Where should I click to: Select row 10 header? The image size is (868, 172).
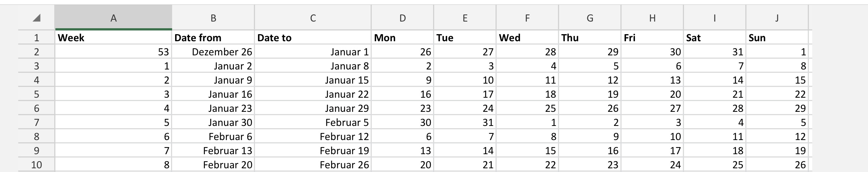coord(36,165)
